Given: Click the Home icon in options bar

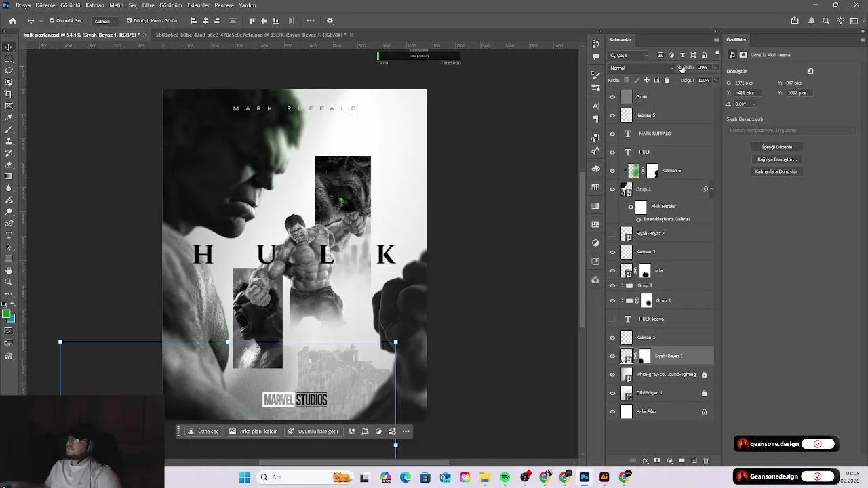Looking at the screenshot, I should click(x=12, y=21).
